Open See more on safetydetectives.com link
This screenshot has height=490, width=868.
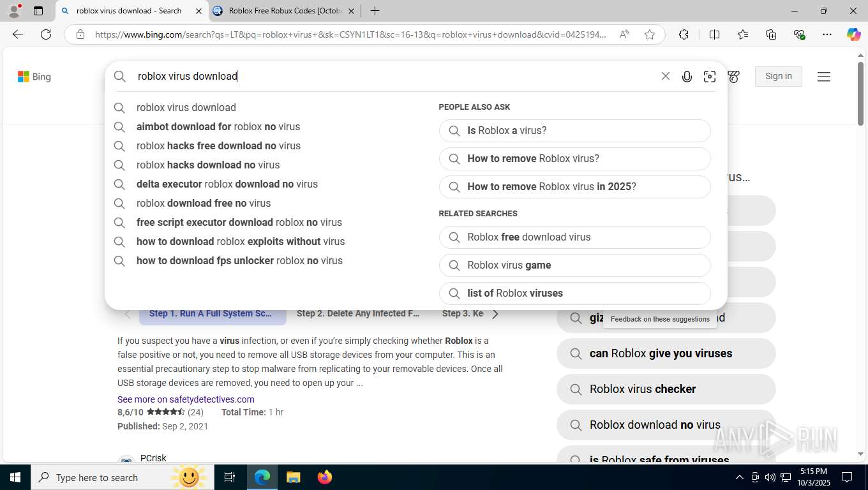coord(186,399)
